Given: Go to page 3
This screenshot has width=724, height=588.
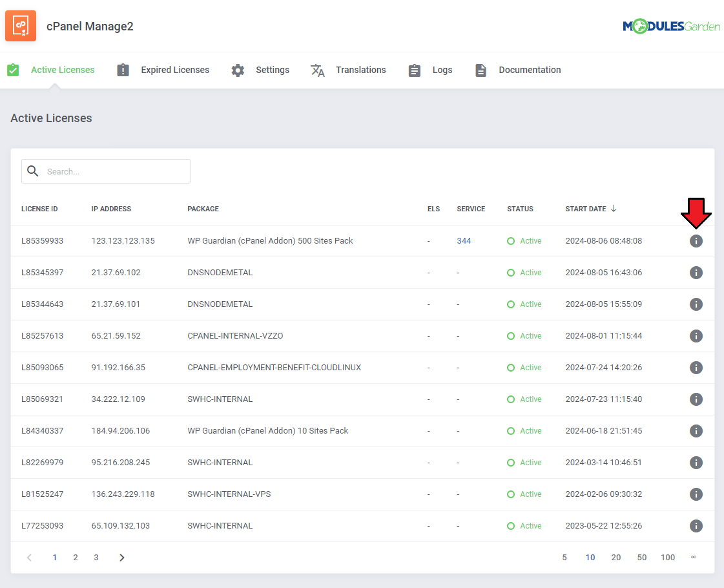Looking at the screenshot, I should click(96, 558).
